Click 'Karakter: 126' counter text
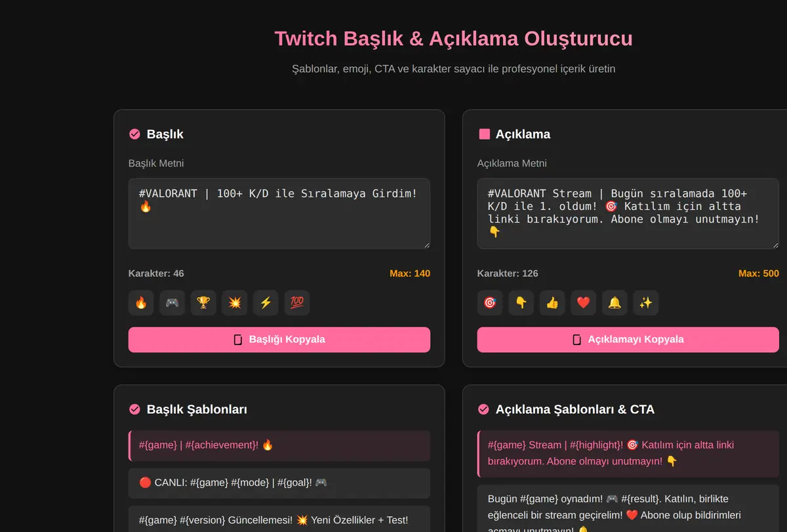 508,274
